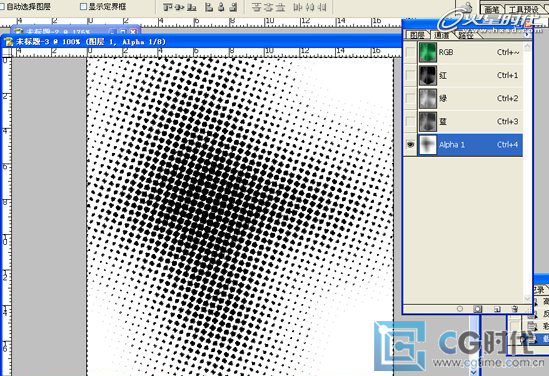Click the channels list scroll down arrow

(527, 299)
